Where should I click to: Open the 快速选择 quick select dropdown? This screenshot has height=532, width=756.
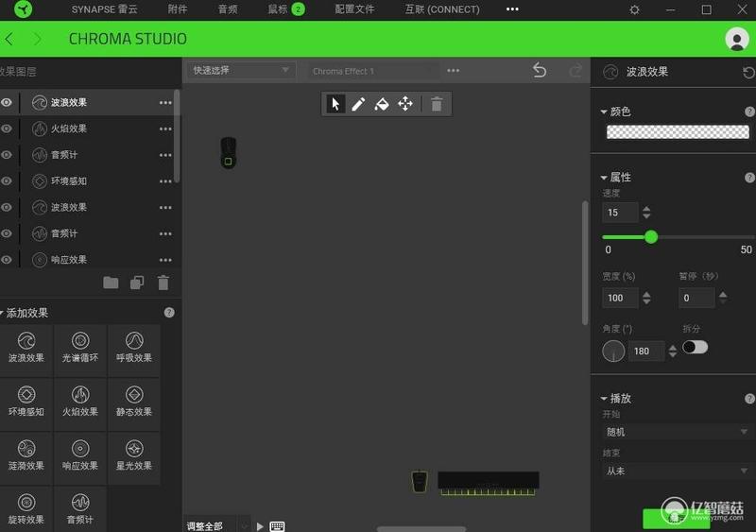click(x=241, y=71)
